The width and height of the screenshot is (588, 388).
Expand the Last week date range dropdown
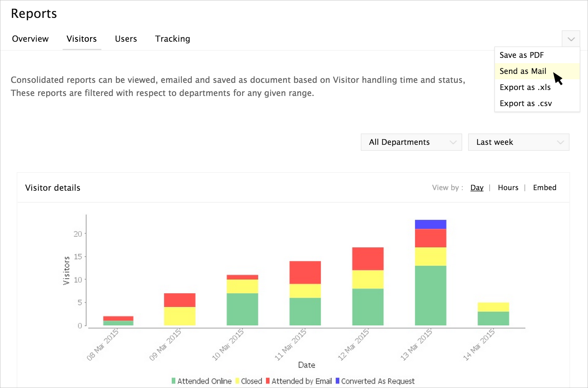pyautogui.click(x=519, y=142)
